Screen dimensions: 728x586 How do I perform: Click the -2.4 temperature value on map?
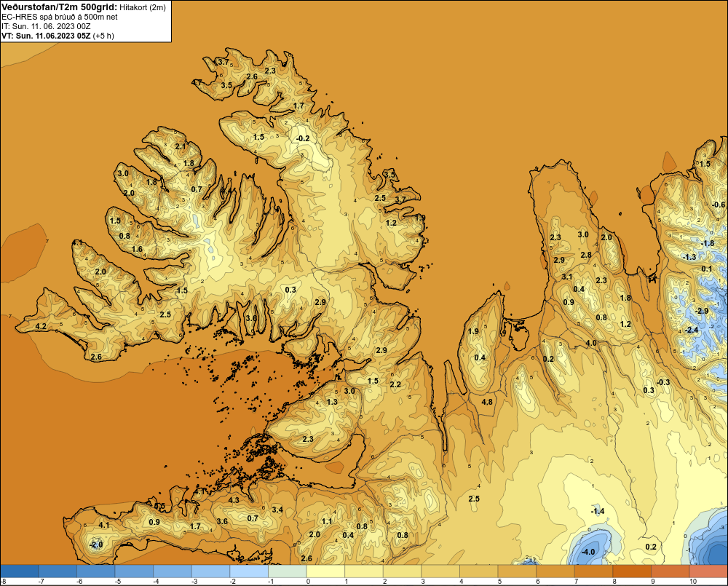click(692, 330)
